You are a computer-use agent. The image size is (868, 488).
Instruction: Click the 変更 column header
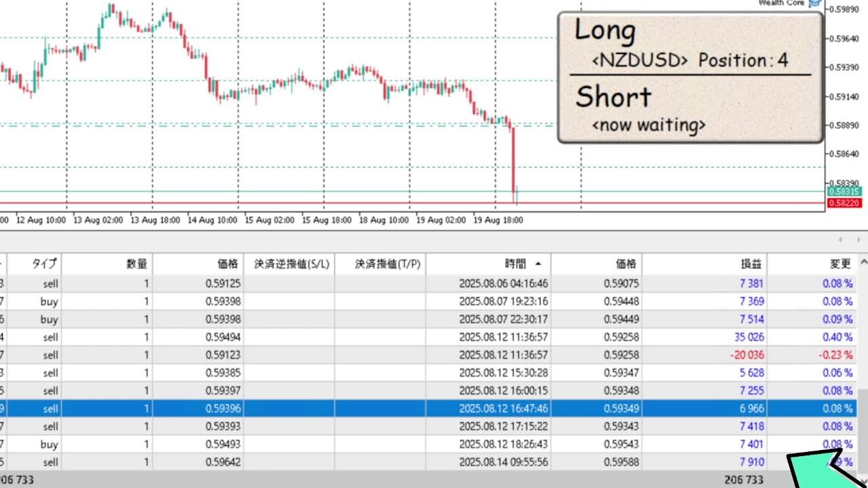click(841, 264)
